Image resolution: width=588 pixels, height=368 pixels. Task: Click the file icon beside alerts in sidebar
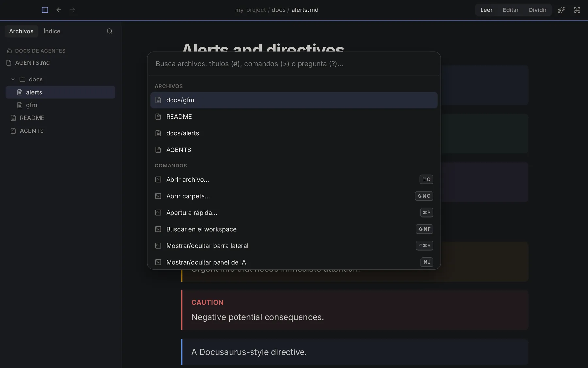pos(20,92)
